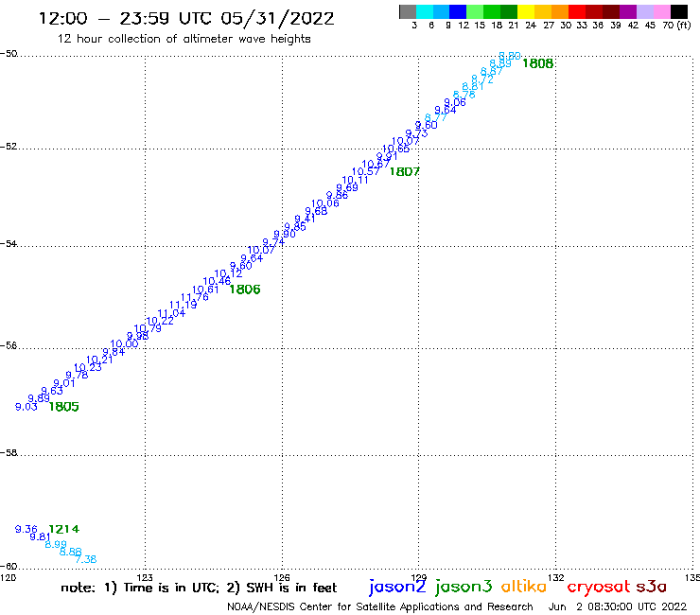Select the dark blue 12 ft legend swatch
Screen dimensions: 700x615
pos(458,11)
